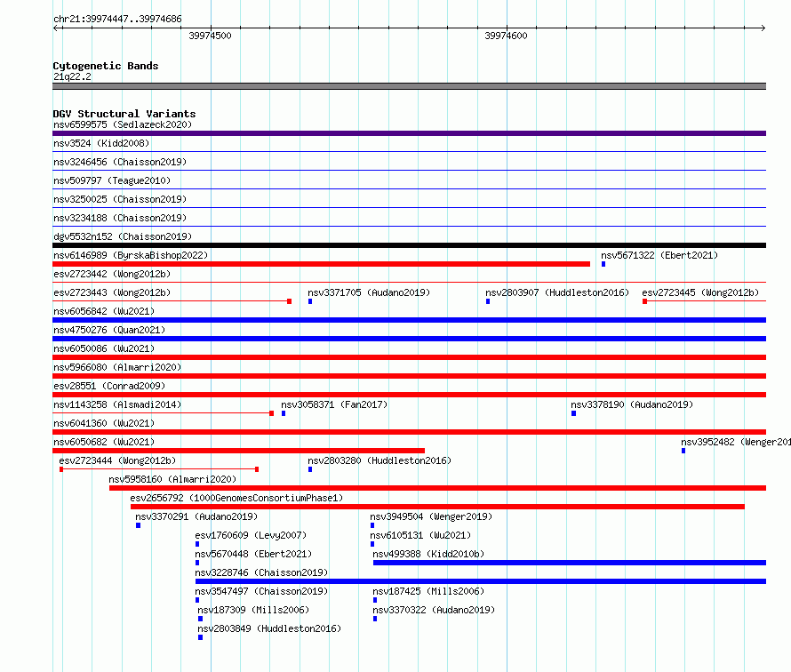Click the blue nsv5670448 (Ebert2021) marker

coord(197,563)
